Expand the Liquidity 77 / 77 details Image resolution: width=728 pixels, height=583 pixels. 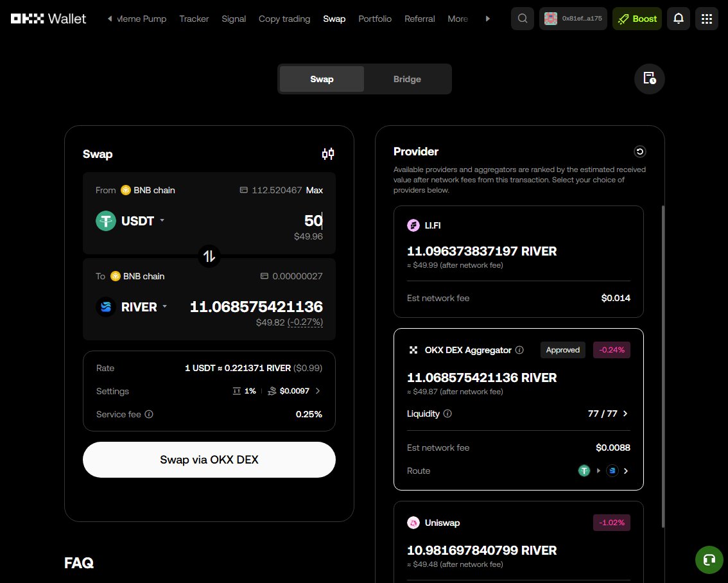pos(625,413)
